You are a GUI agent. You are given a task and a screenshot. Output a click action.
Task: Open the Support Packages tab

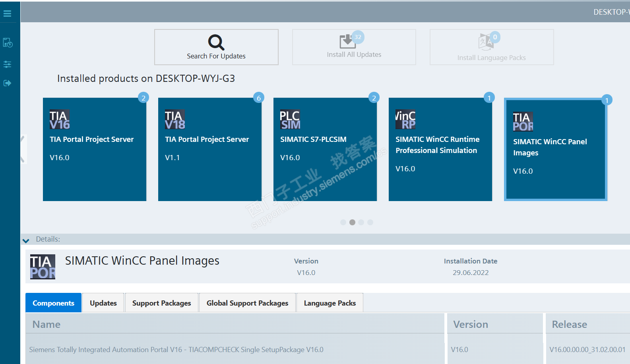162,303
